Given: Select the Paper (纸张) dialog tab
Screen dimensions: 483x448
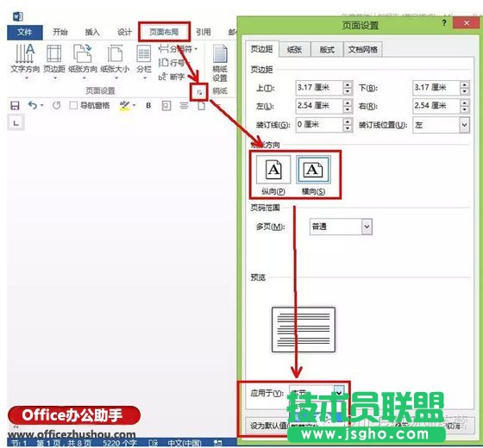Looking at the screenshot, I should pos(294,50).
